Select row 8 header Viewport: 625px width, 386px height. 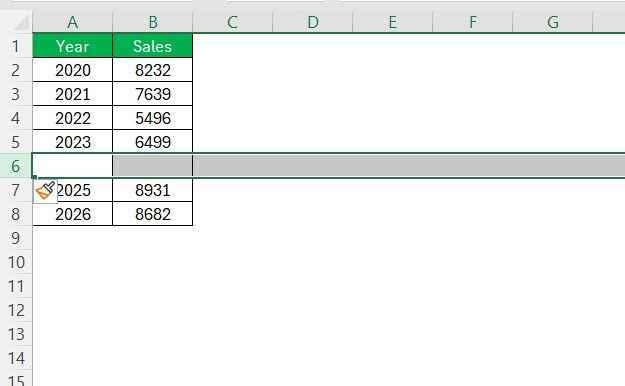coord(16,214)
